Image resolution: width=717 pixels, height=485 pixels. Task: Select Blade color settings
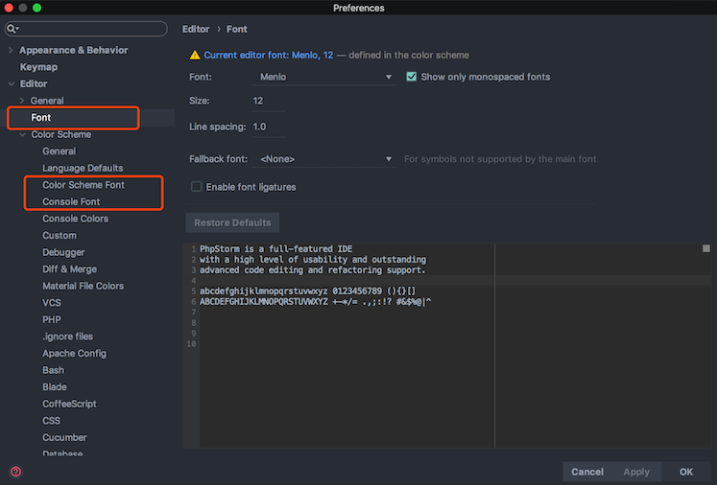(54, 387)
